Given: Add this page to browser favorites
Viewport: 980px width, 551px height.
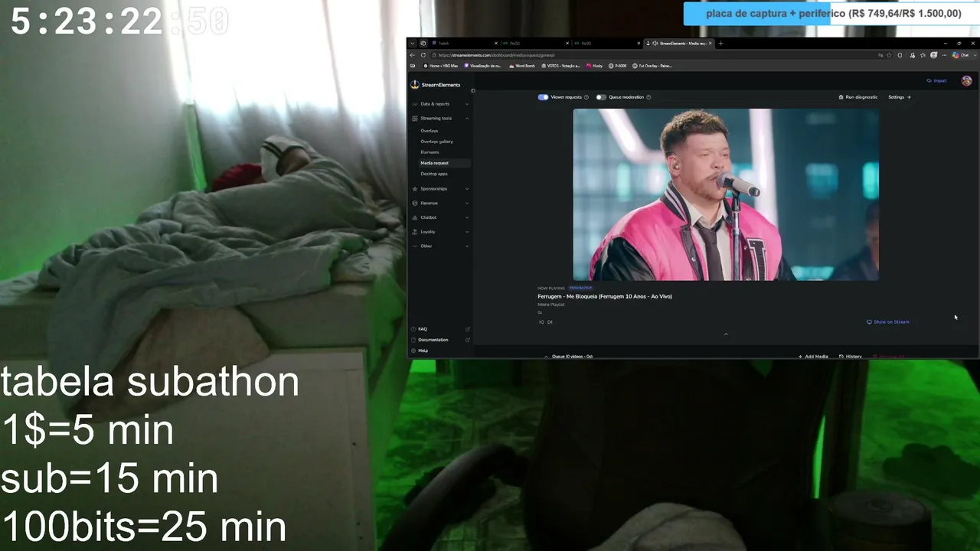Looking at the screenshot, I should point(890,55).
